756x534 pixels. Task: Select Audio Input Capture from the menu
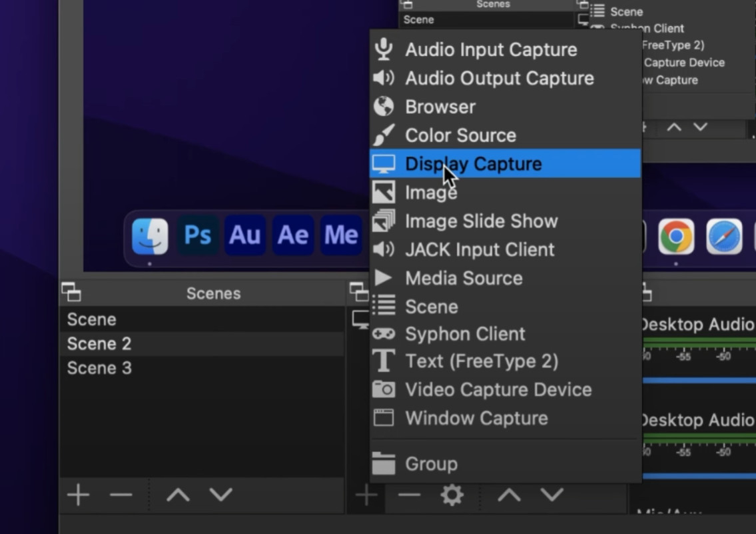pyautogui.click(x=490, y=49)
